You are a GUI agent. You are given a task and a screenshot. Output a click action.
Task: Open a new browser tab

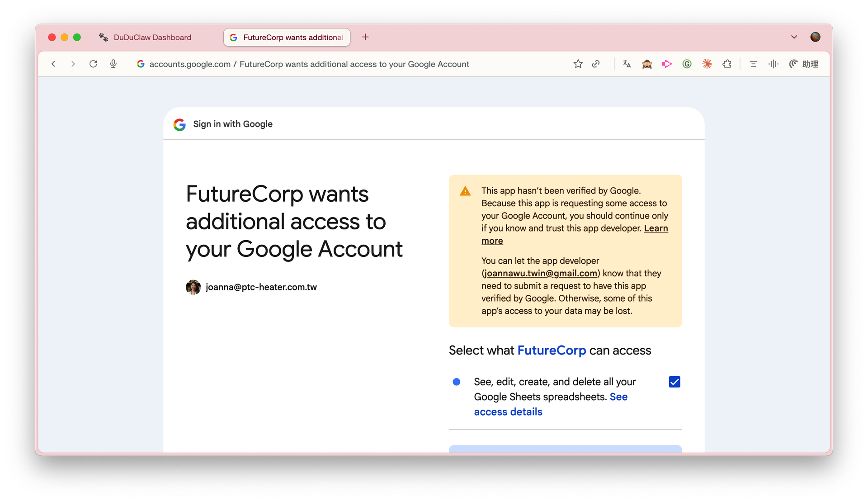tap(365, 37)
